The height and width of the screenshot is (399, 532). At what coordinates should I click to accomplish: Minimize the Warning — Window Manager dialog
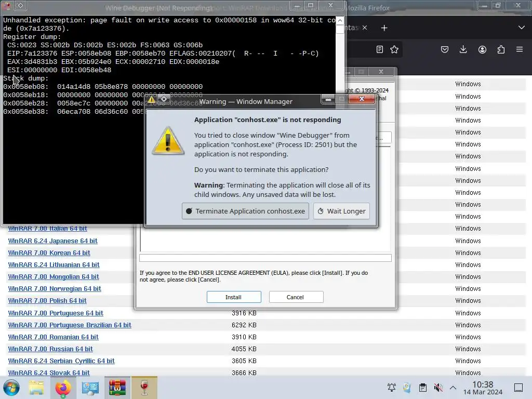[x=328, y=99]
